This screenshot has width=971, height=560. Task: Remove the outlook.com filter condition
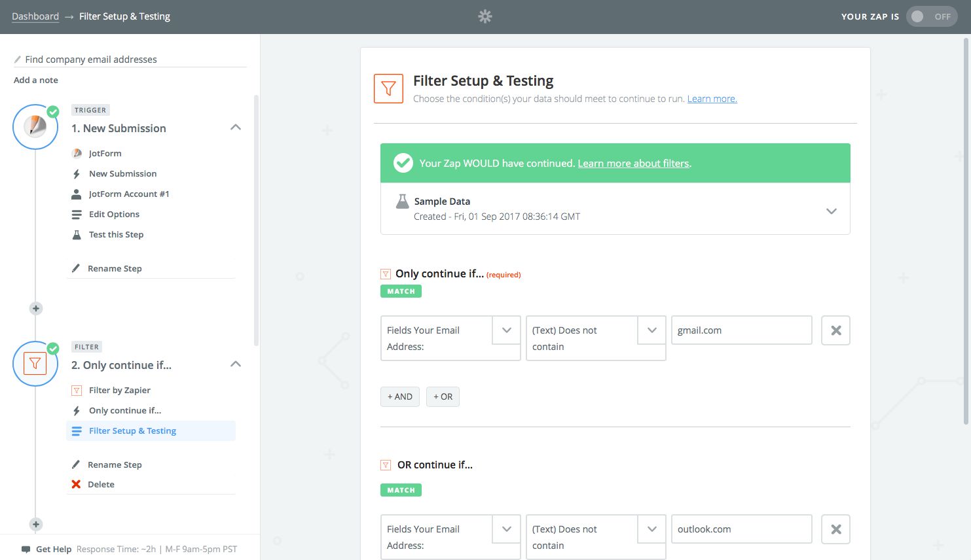pyautogui.click(x=835, y=529)
